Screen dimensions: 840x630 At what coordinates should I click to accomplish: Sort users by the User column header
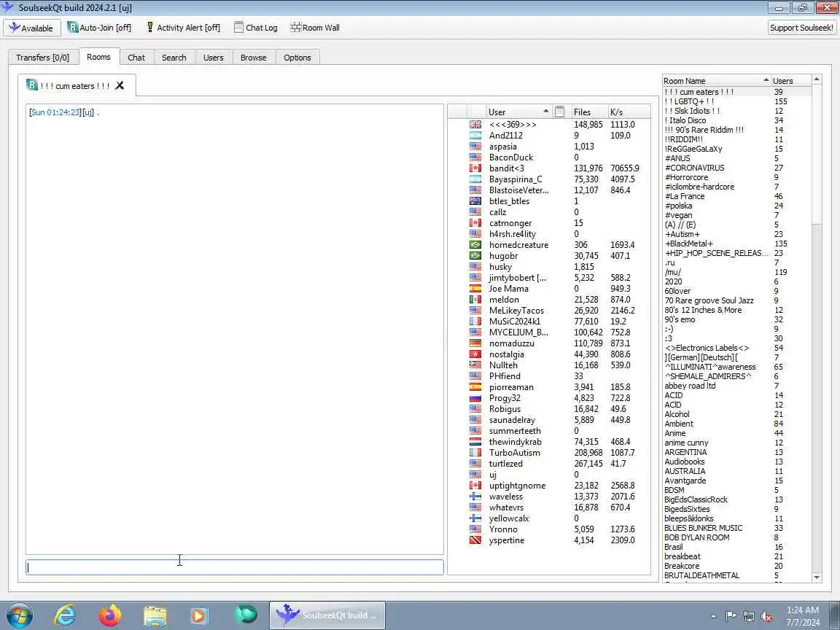tap(518, 112)
